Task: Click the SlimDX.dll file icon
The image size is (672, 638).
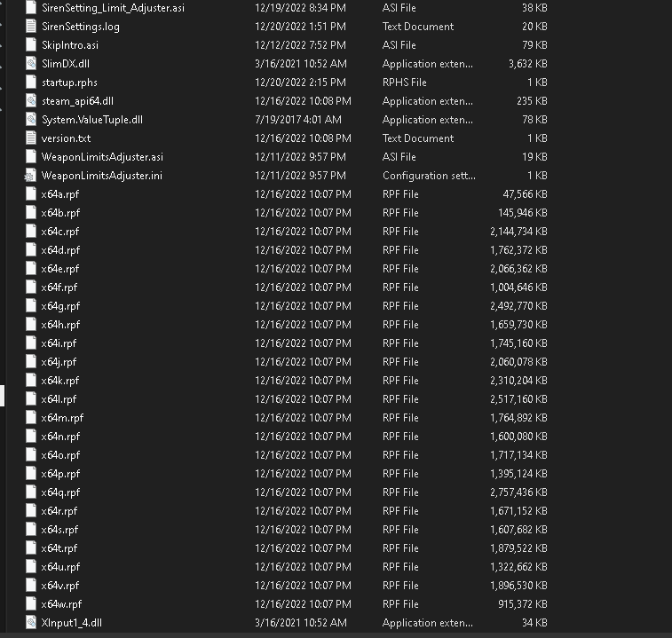Action: (x=33, y=64)
